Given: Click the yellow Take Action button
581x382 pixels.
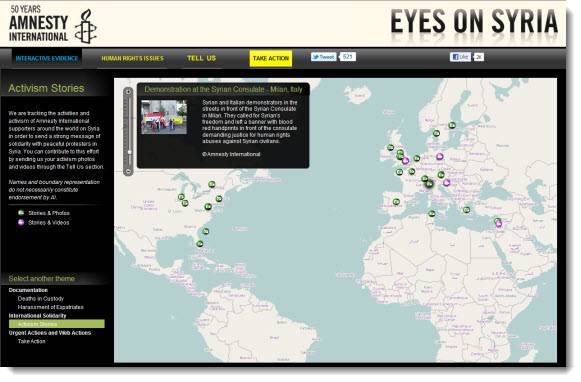Looking at the screenshot, I should (271, 59).
